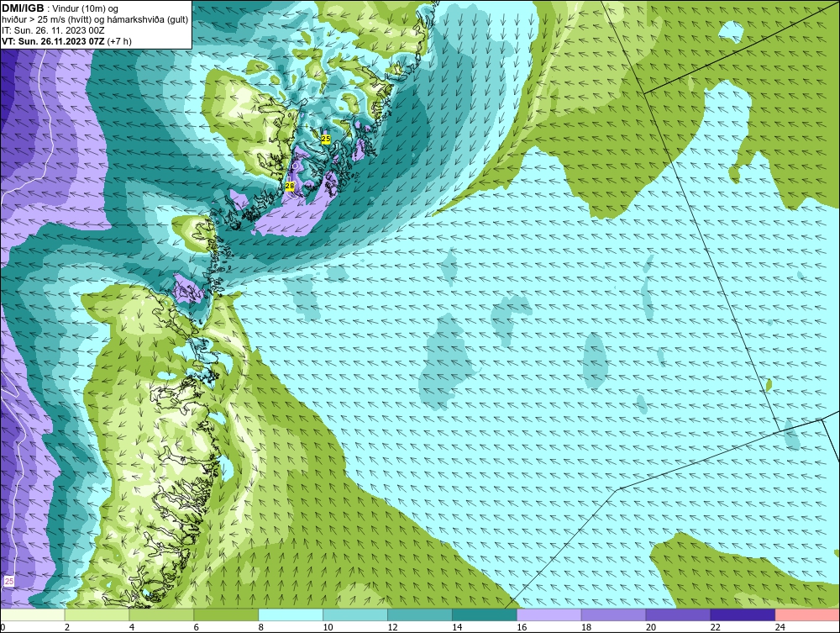This screenshot has width=840, height=633.
Task: Click the legend scale number 0
Action: tap(3, 627)
